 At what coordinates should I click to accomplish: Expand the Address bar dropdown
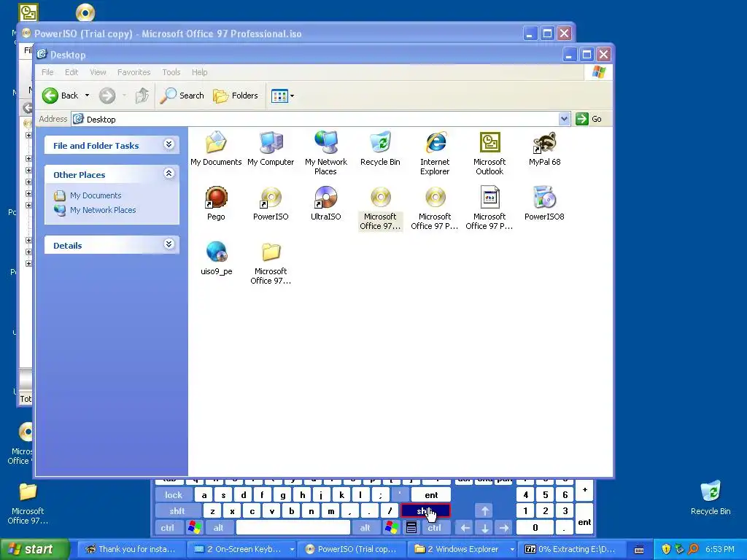[564, 119]
